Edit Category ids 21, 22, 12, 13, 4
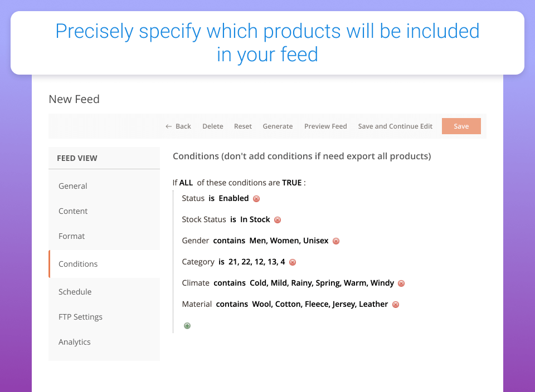The height and width of the screenshot is (392, 535). [x=256, y=262]
